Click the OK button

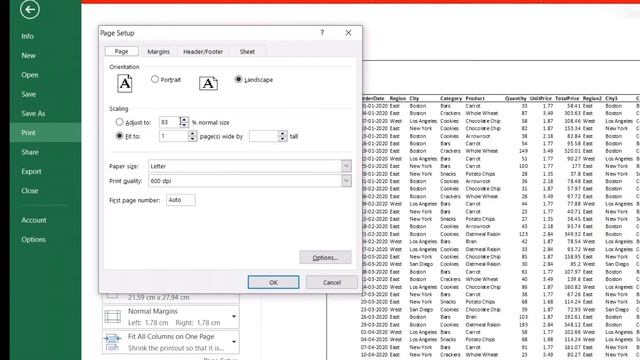[273, 282]
